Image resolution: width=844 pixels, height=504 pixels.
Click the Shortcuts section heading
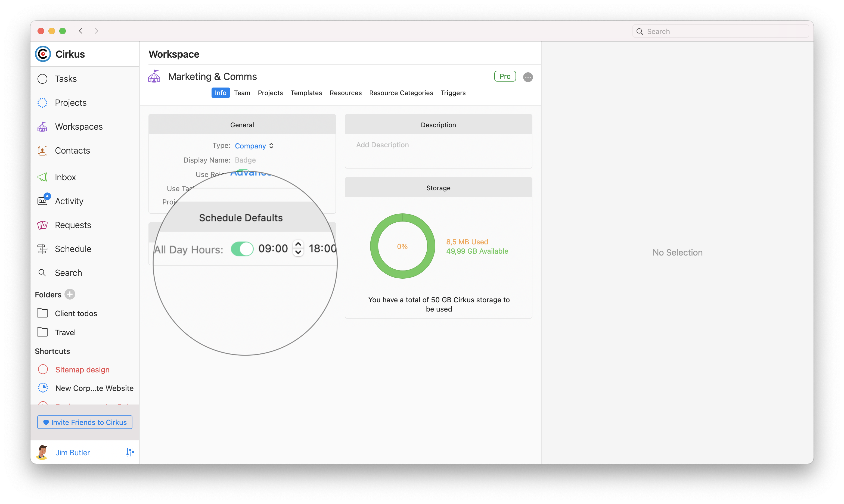pos(52,351)
